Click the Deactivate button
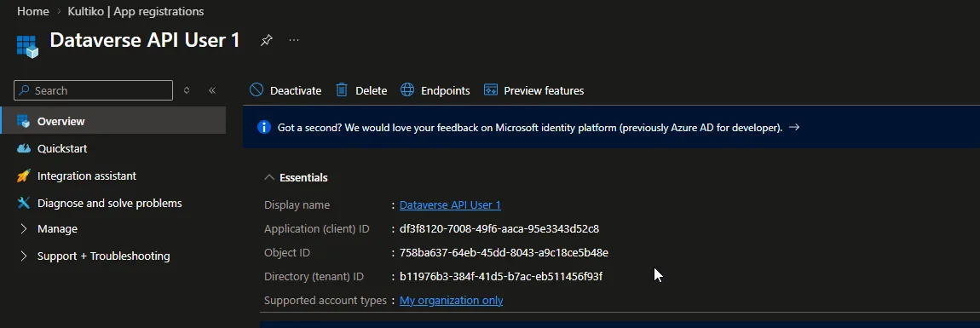Screen dimensions: 980x328 (x=285, y=90)
